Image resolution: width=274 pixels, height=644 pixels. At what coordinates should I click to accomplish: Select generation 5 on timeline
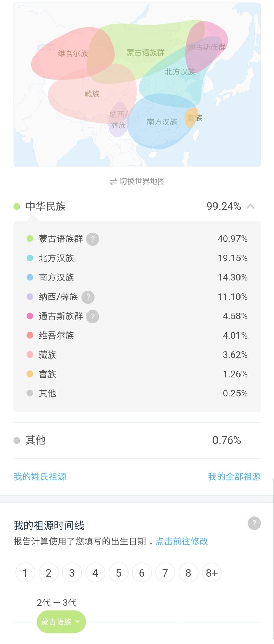pos(118,573)
